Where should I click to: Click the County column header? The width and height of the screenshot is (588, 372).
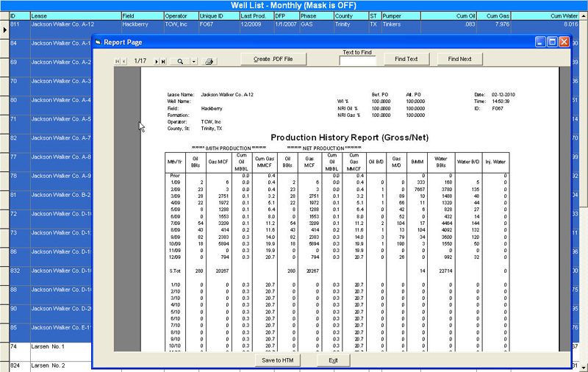tap(351, 15)
